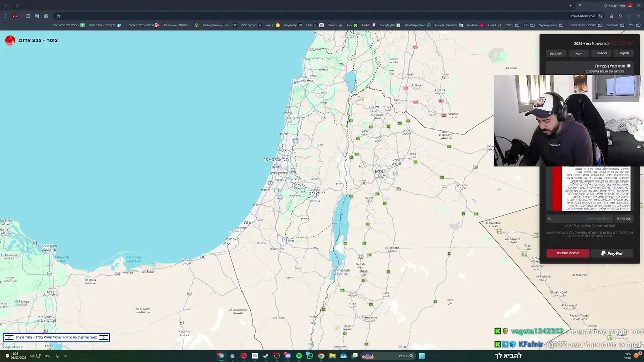Switch alert language to русский
644x362 pixels.
coord(556,53)
